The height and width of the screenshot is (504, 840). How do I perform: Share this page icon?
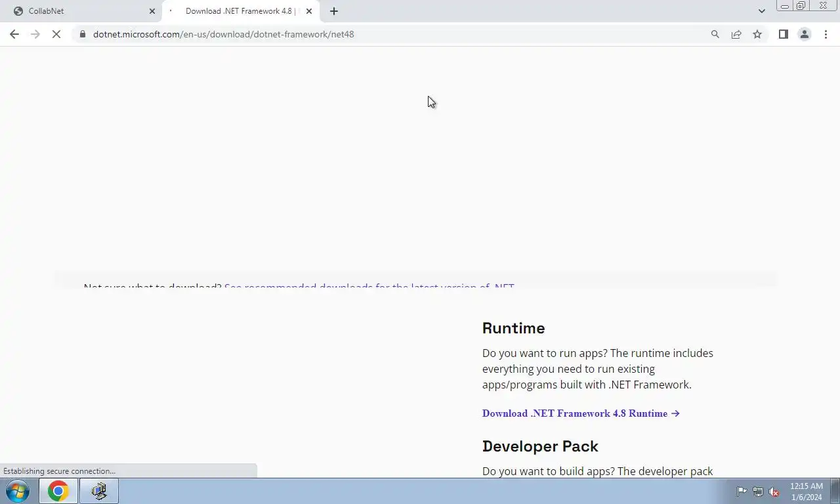tap(736, 34)
